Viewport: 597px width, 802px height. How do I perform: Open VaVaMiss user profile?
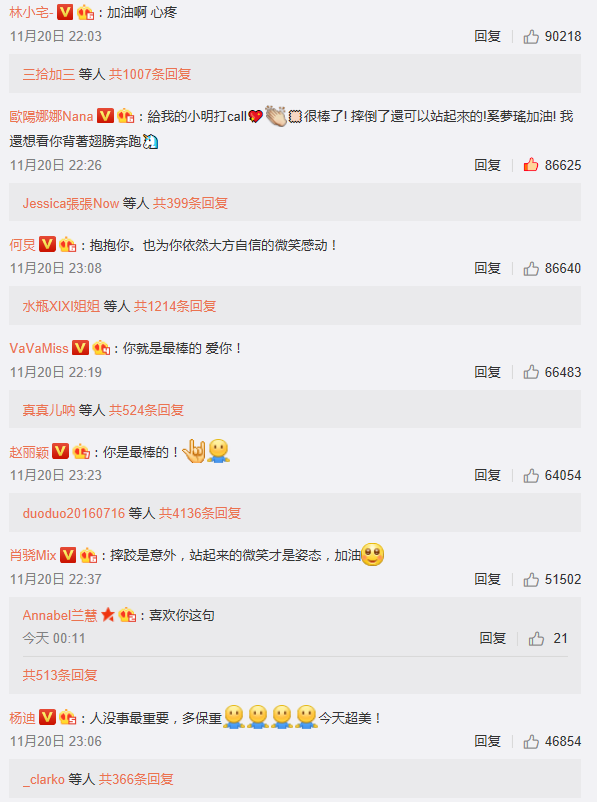[39, 348]
